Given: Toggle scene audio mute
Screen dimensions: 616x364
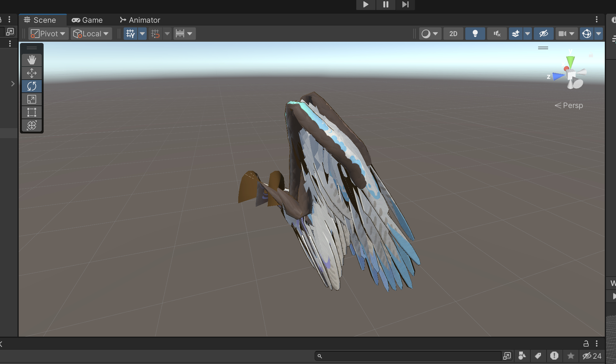Looking at the screenshot, I should pyautogui.click(x=497, y=34).
